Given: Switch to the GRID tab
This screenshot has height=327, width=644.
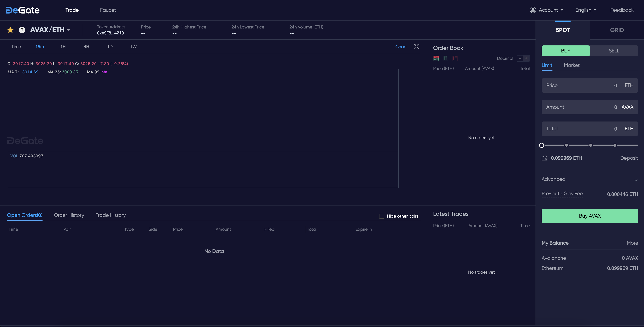Looking at the screenshot, I should [617, 30].
